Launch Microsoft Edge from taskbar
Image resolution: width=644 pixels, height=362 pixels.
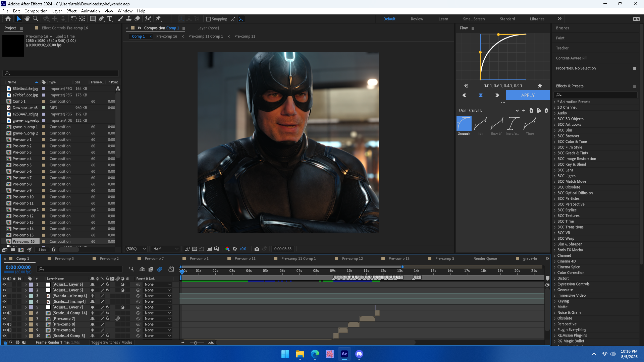tap(315, 354)
